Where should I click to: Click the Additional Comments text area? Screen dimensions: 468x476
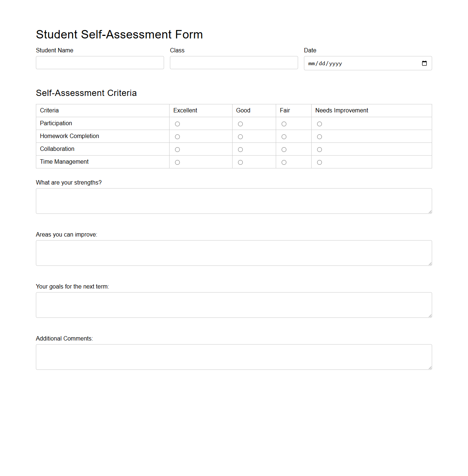pyautogui.click(x=234, y=357)
